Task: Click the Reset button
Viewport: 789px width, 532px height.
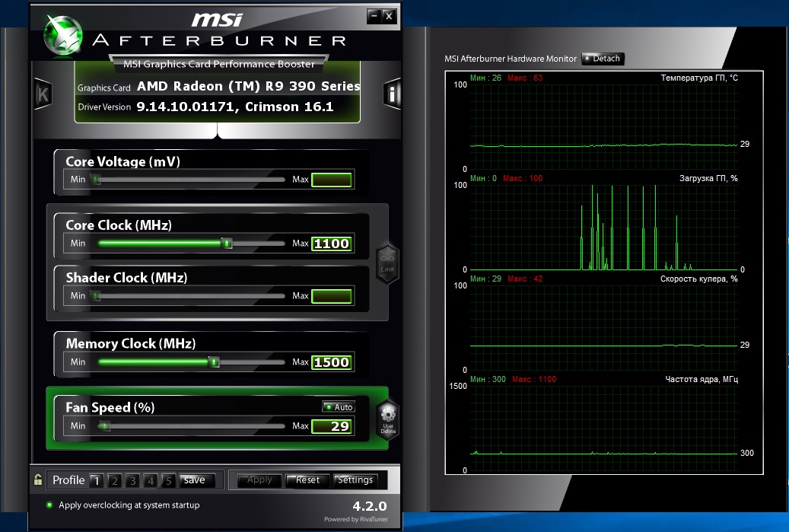Action: point(307,480)
